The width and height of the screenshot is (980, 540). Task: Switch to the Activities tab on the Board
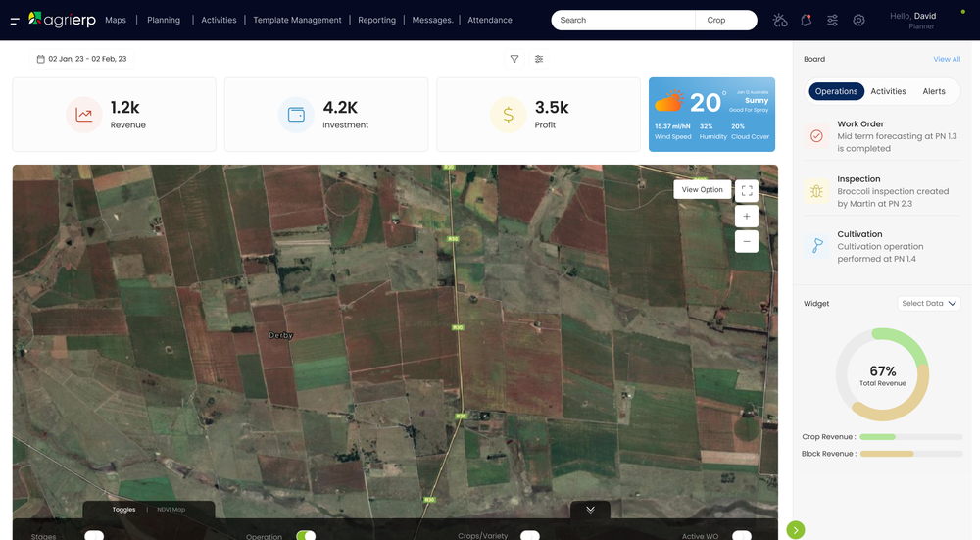pos(888,91)
